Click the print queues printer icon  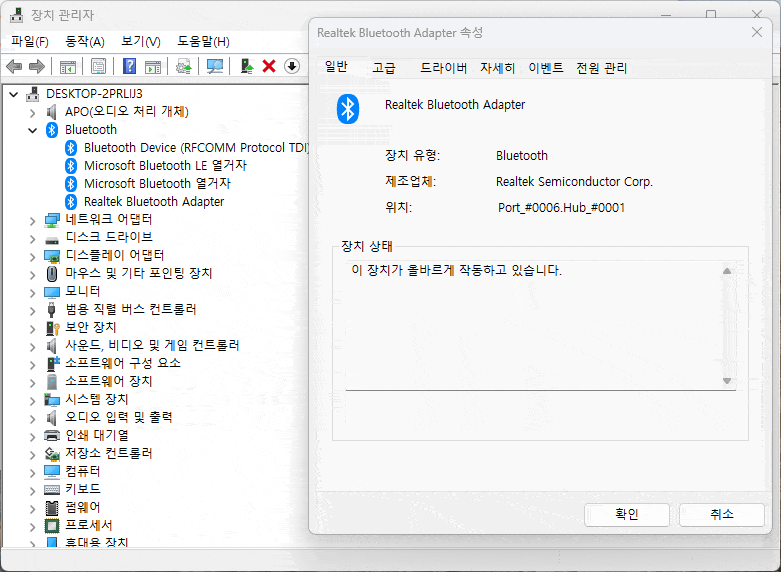(52, 435)
